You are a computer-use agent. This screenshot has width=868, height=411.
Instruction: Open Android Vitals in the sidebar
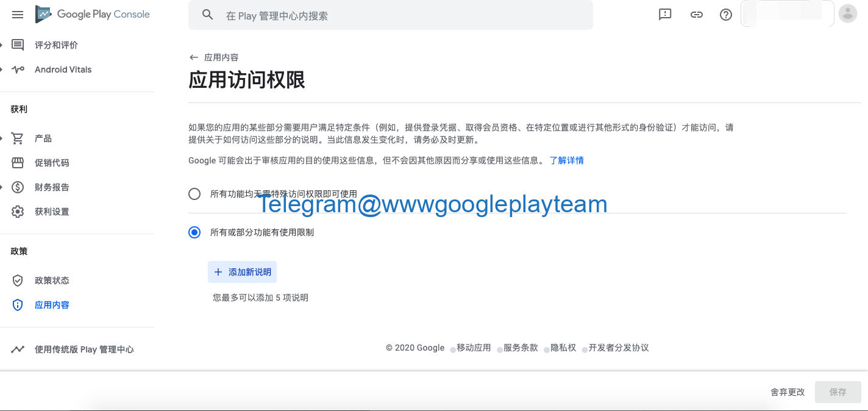[63, 70]
